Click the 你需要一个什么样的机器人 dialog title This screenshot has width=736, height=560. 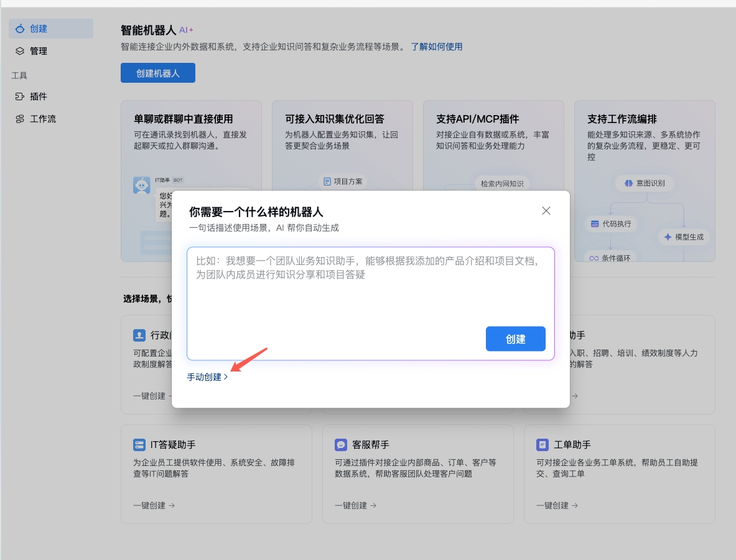pos(256,212)
